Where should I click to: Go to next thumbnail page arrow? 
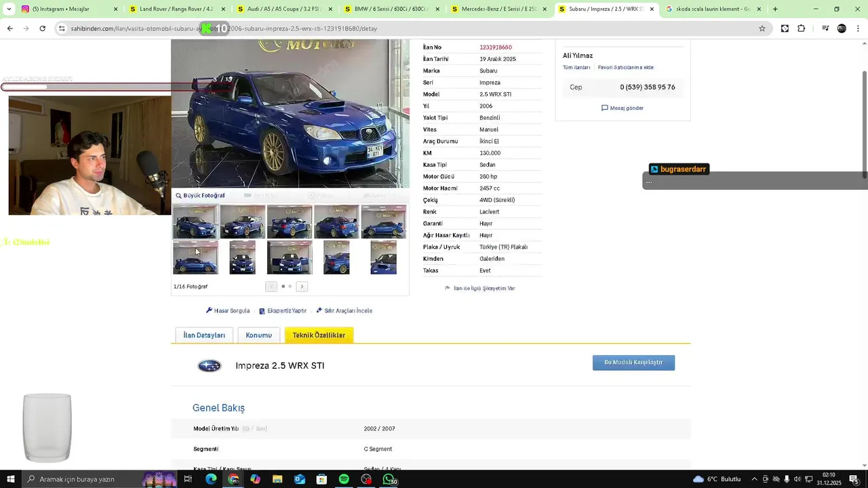302,286
